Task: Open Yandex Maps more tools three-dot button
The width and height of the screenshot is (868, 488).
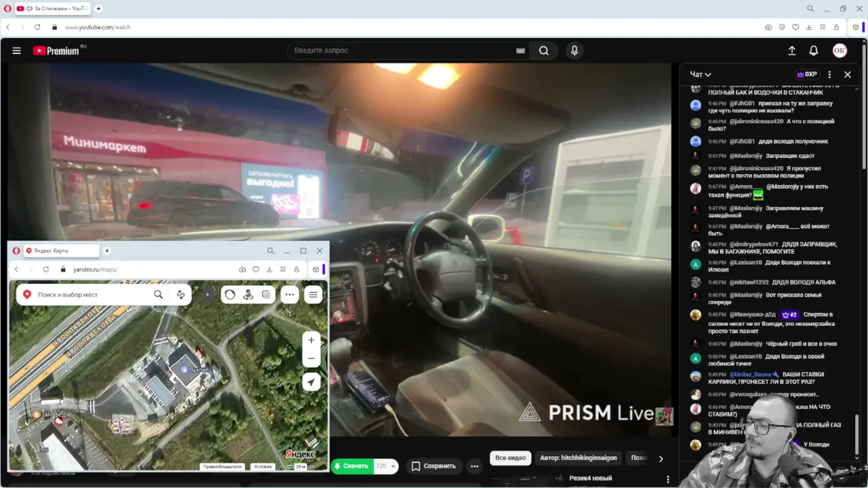Action: 290,295
